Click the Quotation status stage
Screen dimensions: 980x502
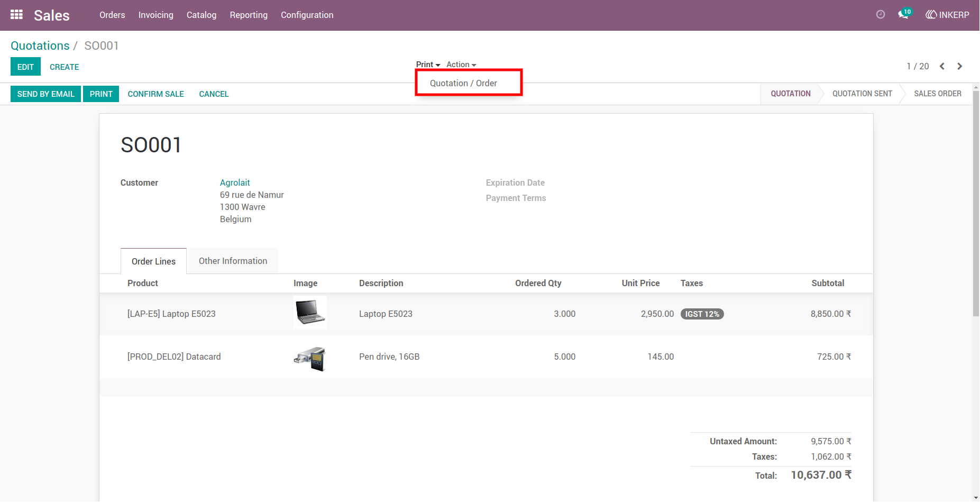(790, 94)
